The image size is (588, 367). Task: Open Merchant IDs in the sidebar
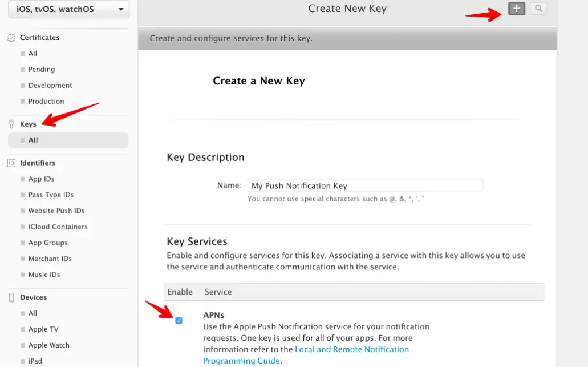(x=50, y=259)
